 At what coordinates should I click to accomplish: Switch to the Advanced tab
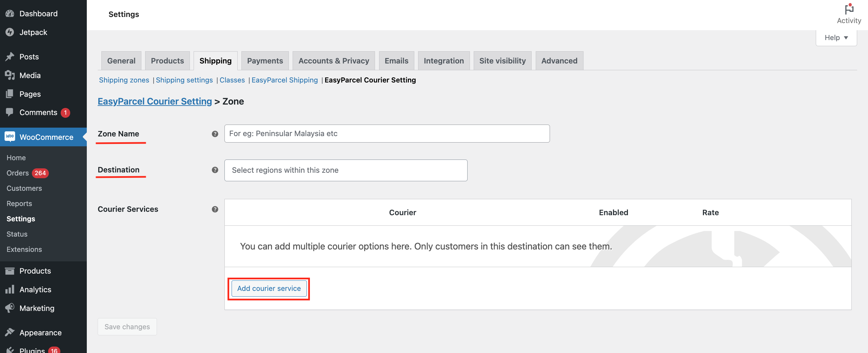pyautogui.click(x=559, y=61)
